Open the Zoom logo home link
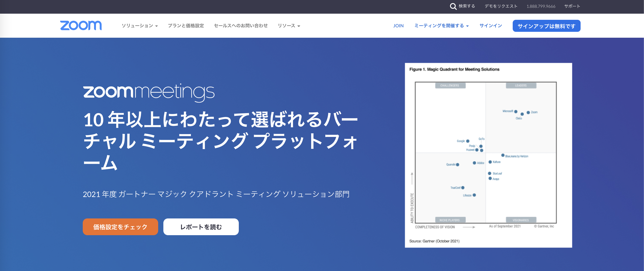 pos(81,25)
